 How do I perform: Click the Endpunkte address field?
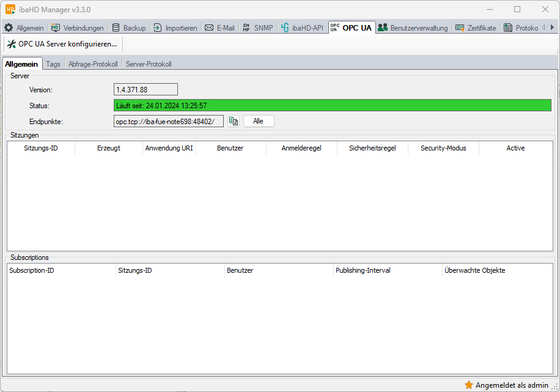pyautogui.click(x=169, y=121)
